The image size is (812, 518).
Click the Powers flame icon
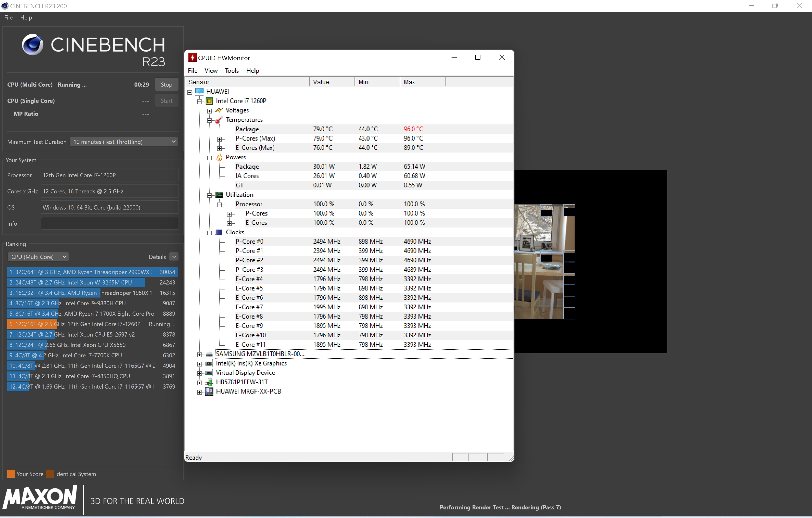pos(219,157)
